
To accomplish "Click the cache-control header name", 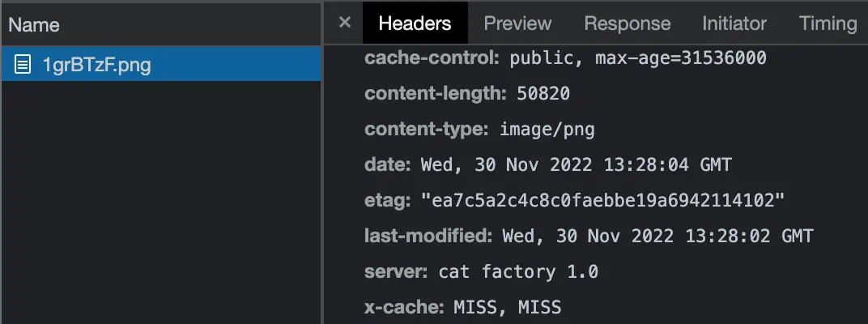I will tap(433, 58).
